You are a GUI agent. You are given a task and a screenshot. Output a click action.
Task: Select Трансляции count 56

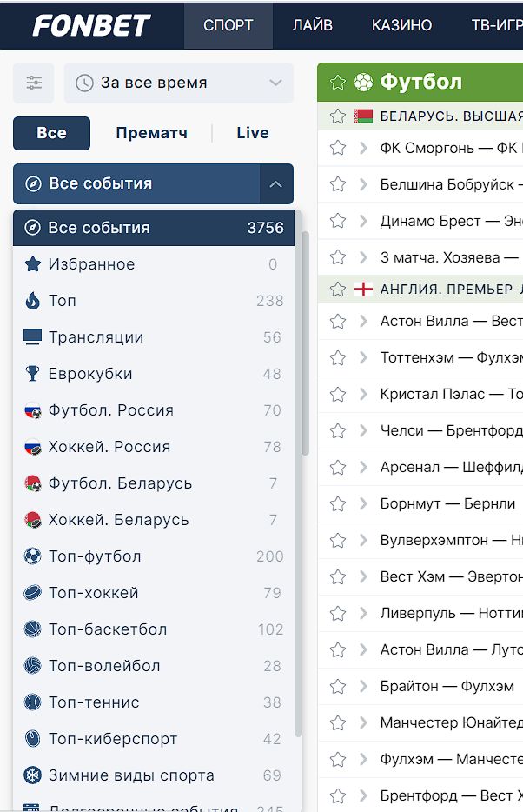(x=272, y=337)
